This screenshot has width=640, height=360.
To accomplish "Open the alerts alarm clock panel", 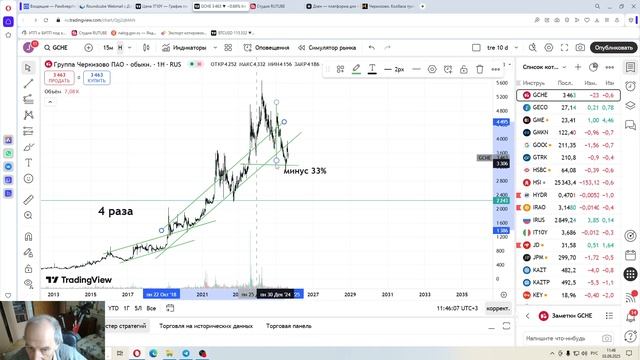I will [631, 86].
